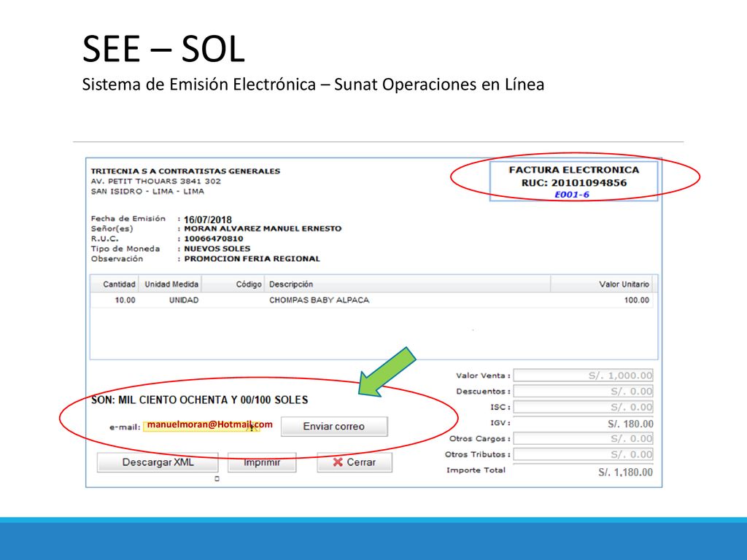Select the CHOMPAS BABY ALPACA description cell
Viewport: 747px width, 560px height.
coord(320,300)
